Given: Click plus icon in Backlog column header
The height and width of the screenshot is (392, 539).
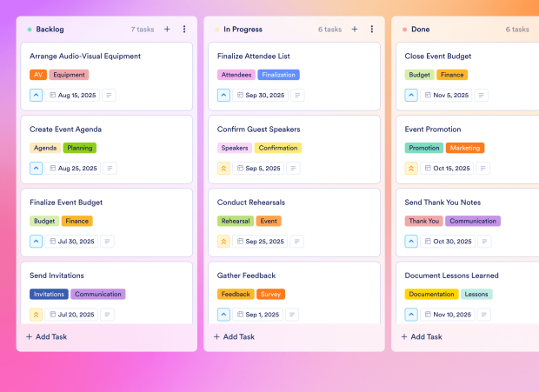Looking at the screenshot, I should [x=167, y=30].
